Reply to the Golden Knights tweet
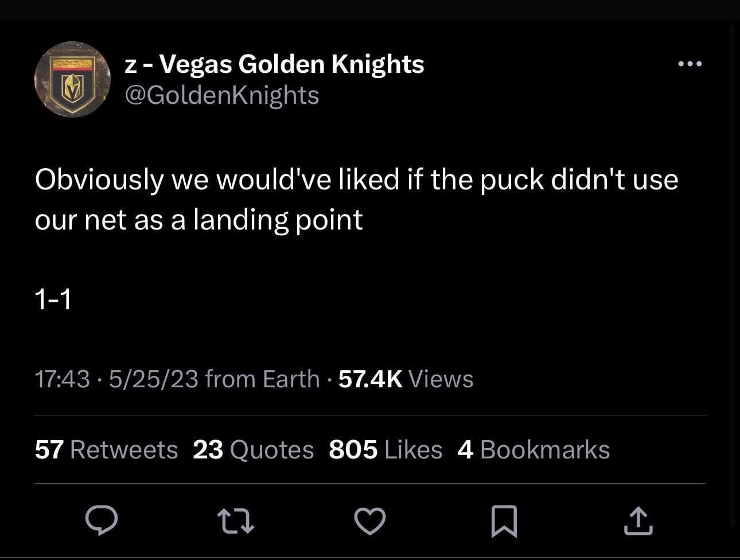 click(x=102, y=520)
